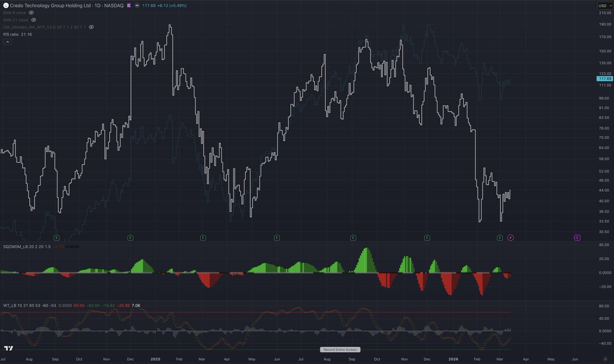Click the 2026 label on the time axis
The image size is (614, 364).
(x=454, y=360)
